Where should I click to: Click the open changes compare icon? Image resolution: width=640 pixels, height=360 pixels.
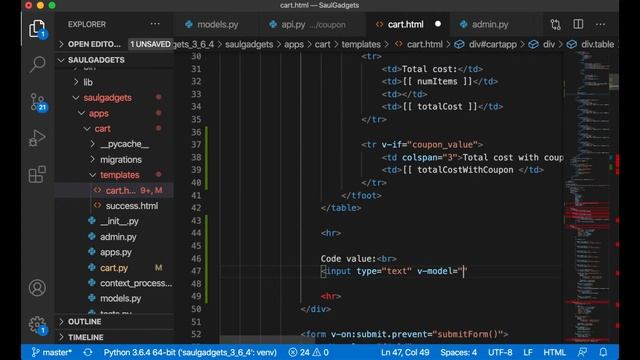tap(556, 24)
